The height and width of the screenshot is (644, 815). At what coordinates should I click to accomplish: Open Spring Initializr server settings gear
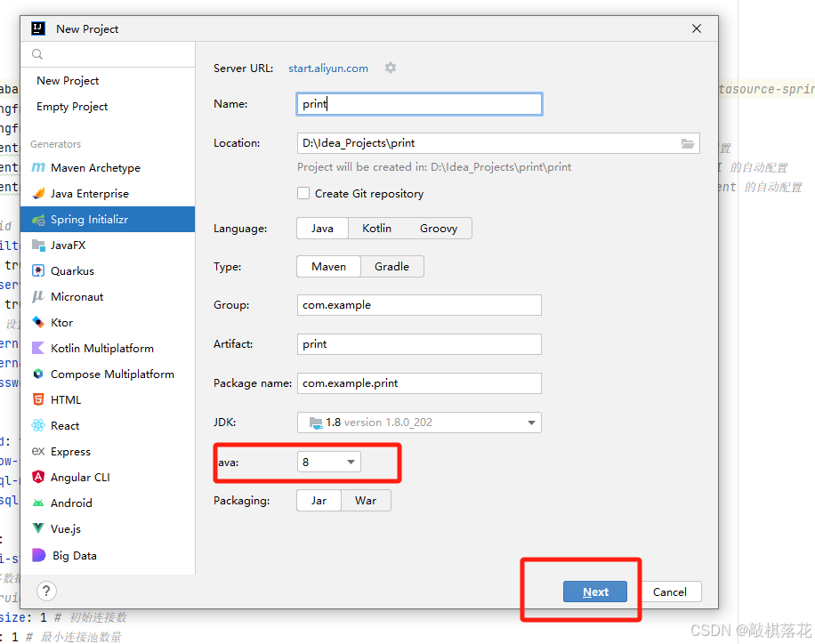390,68
